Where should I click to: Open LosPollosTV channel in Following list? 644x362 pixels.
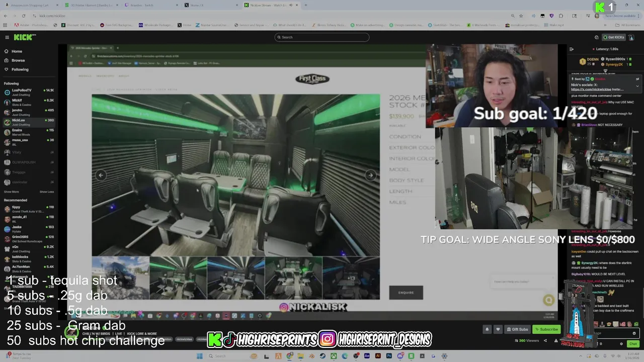(x=29, y=92)
